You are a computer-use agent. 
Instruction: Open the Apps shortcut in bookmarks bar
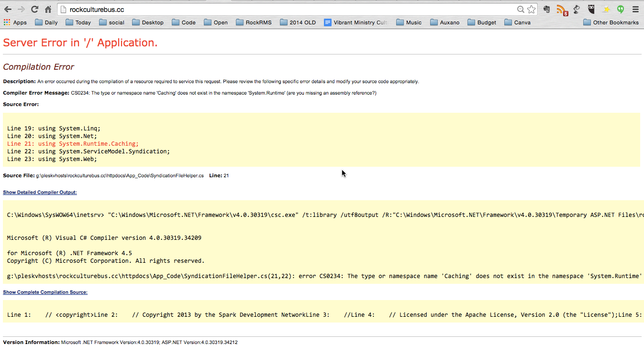tap(15, 22)
